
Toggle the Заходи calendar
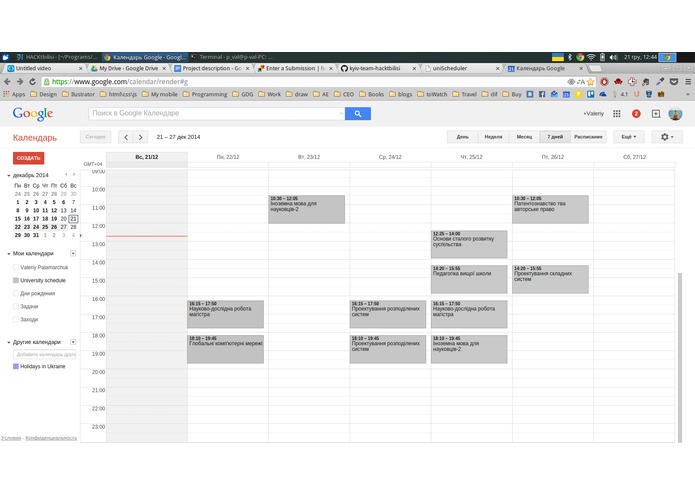(16, 319)
